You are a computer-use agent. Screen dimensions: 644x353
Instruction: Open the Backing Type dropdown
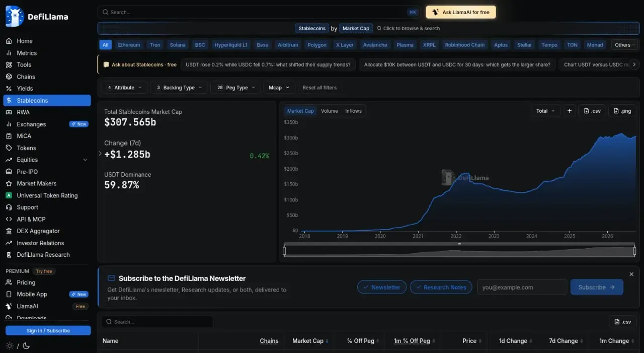tap(179, 88)
